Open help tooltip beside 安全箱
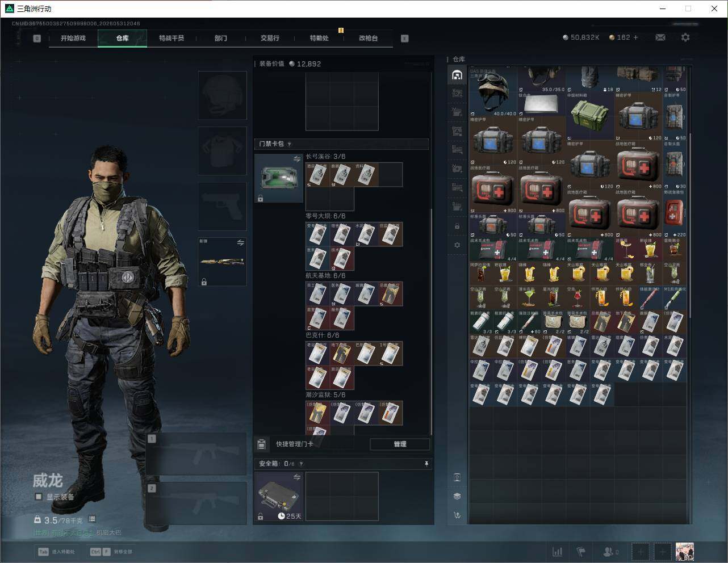The height and width of the screenshot is (563, 728). pyautogui.click(x=301, y=464)
